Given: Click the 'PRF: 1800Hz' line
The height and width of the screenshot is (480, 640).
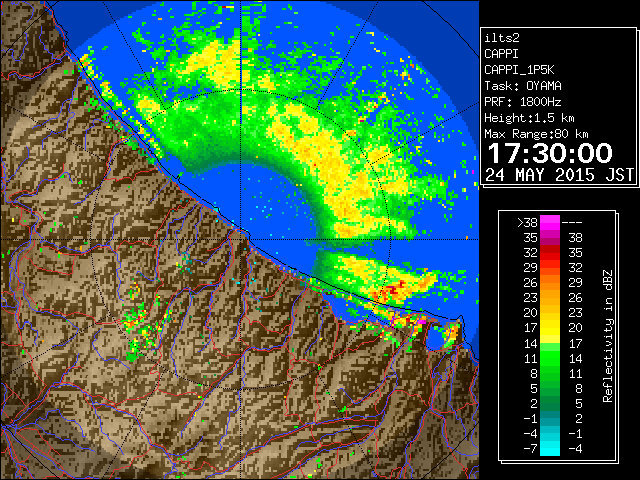Looking at the screenshot, I should (523, 102).
